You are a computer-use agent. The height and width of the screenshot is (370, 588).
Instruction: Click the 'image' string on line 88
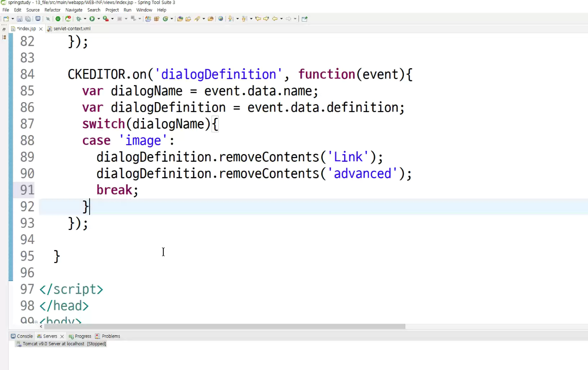pyautogui.click(x=143, y=141)
